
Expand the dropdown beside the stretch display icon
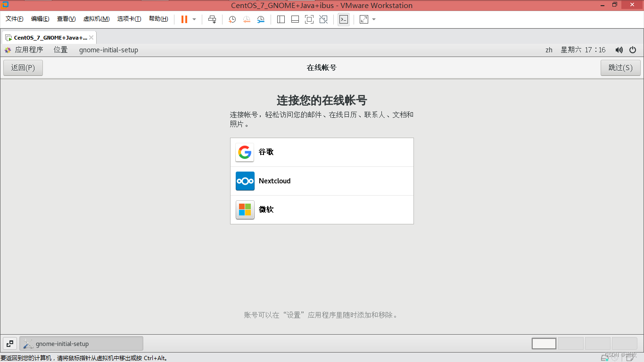pos(374,19)
